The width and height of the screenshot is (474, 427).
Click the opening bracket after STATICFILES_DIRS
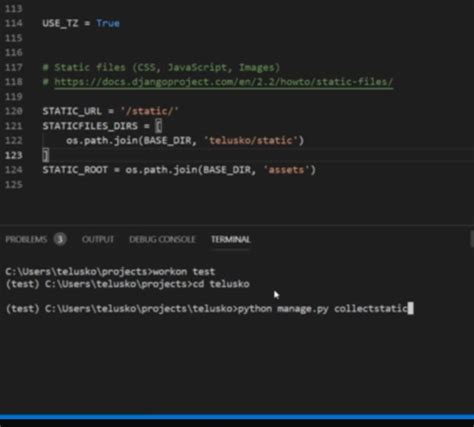coord(159,126)
